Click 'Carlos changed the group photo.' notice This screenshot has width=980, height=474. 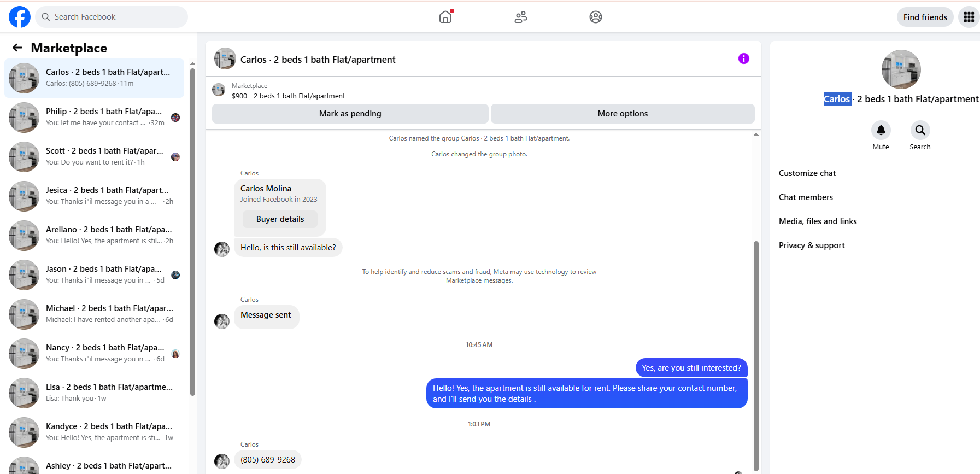click(479, 154)
